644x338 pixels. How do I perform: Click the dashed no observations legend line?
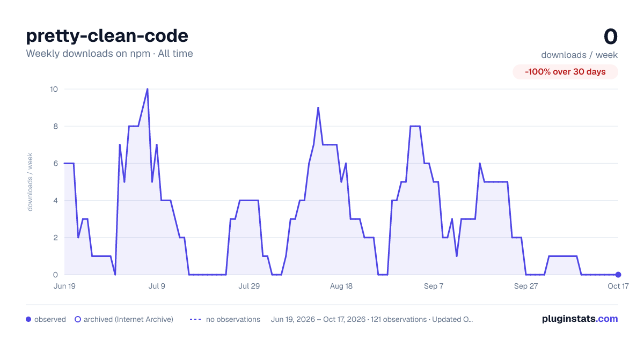pos(195,319)
